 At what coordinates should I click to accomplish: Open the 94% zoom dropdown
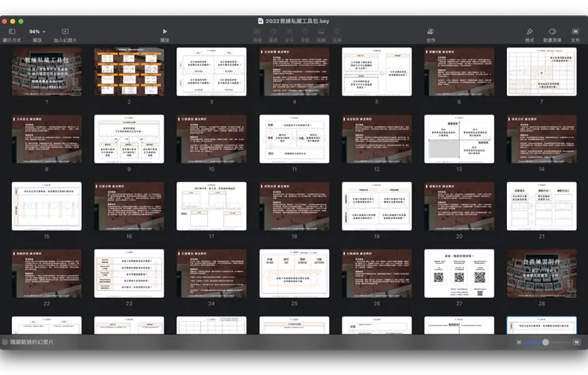click(37, 32)
